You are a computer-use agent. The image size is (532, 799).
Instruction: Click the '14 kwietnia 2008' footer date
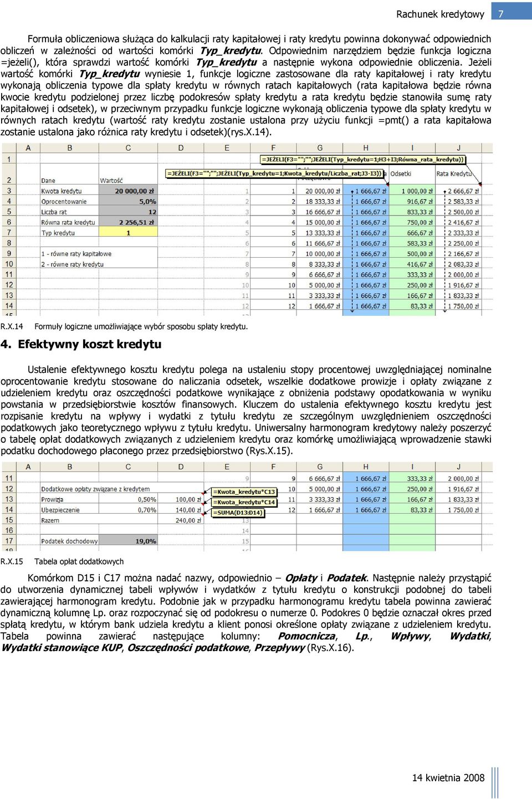point(448,778)
